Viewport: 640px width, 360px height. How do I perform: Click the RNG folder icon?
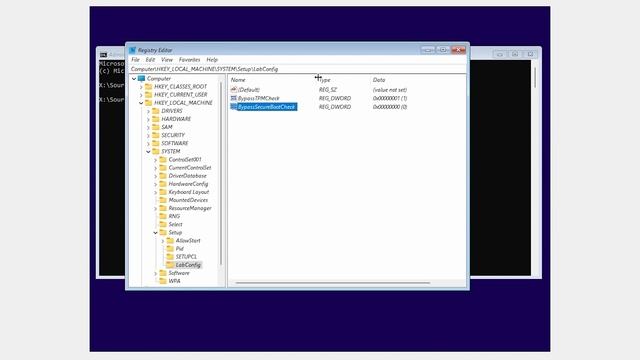pyautogui.click(x=163, y=216)
